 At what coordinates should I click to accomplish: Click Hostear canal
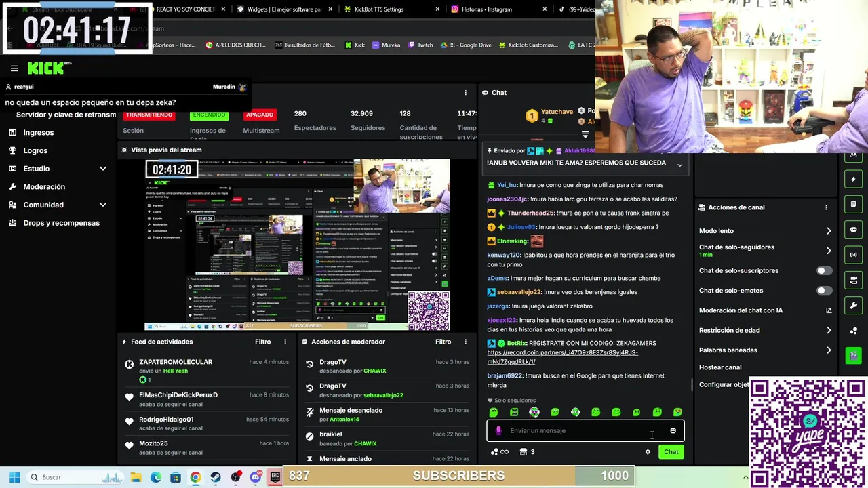point(720,367)
